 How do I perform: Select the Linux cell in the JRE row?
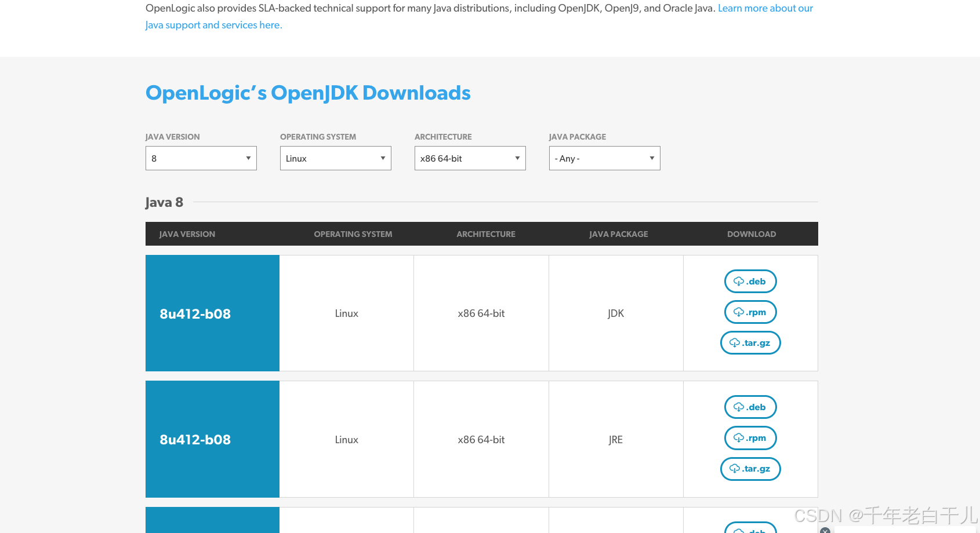pos(347,439)
